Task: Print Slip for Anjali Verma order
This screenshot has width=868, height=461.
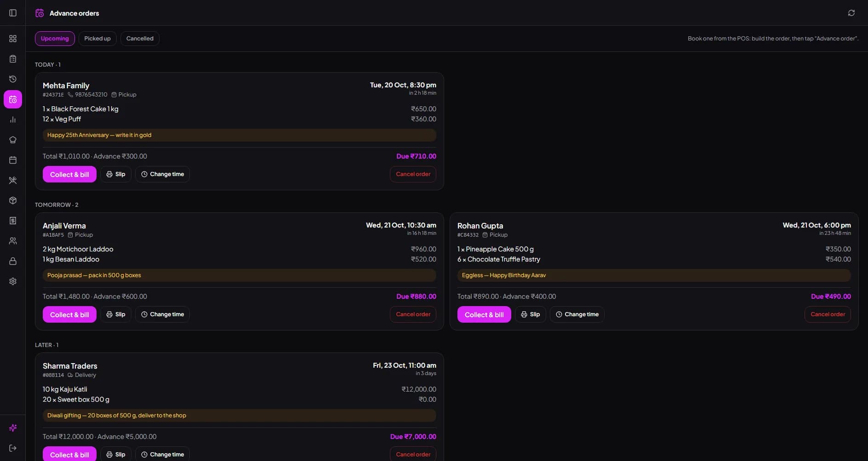Action: 116,314
